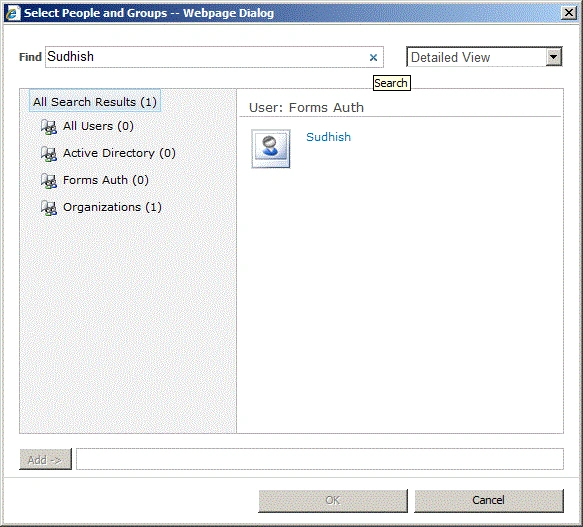
Task: Select Active Directory (0) category
Action: click(x=119, y=153)
